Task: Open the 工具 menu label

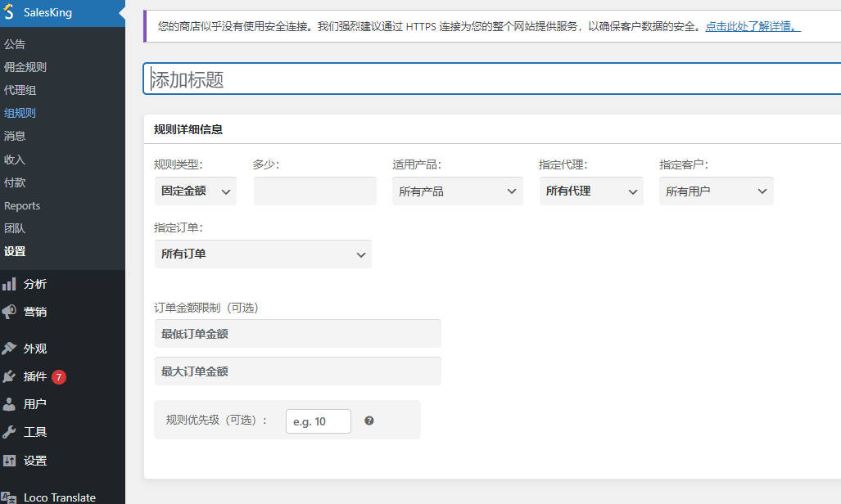Action: click(35, 432)
